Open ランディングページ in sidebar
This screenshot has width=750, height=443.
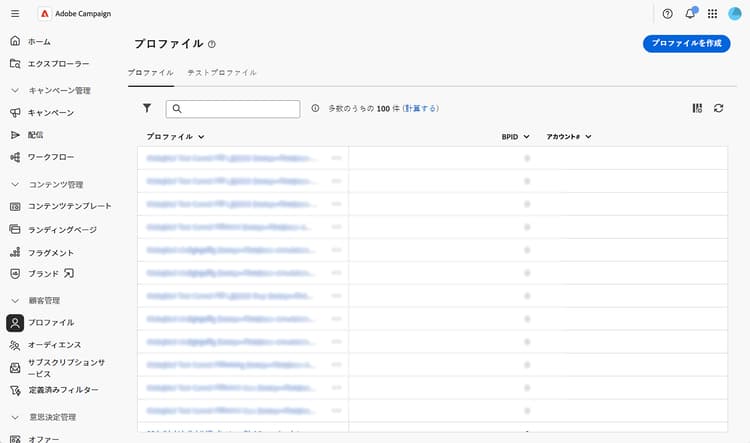click(x=62, y=230)
